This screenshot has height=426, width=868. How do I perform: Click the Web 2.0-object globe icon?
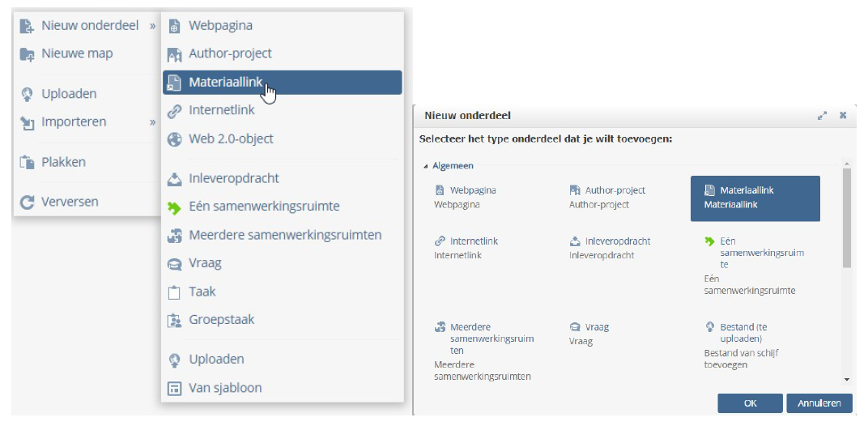(174, 139)
